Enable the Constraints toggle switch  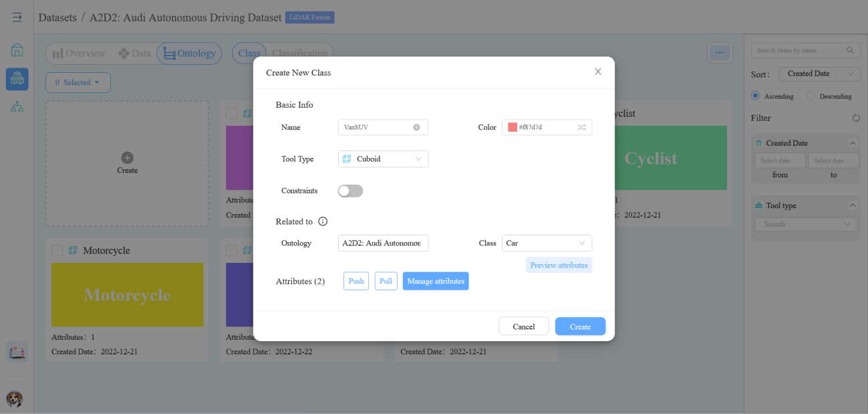click(x=350, y=191)
